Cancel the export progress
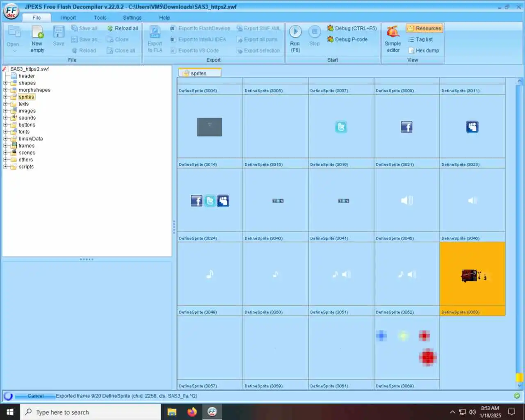The height and width of the screenshot is (420, 525). tap(35, 396)
